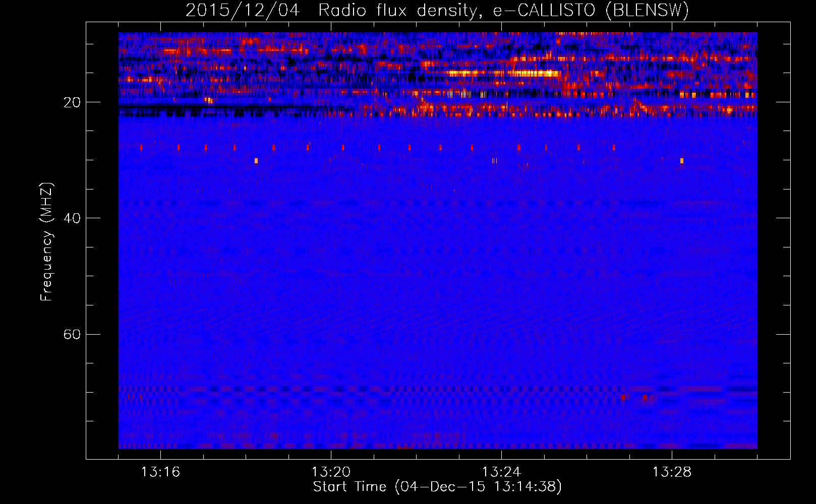Click the 13:24 time tick label

501,472
